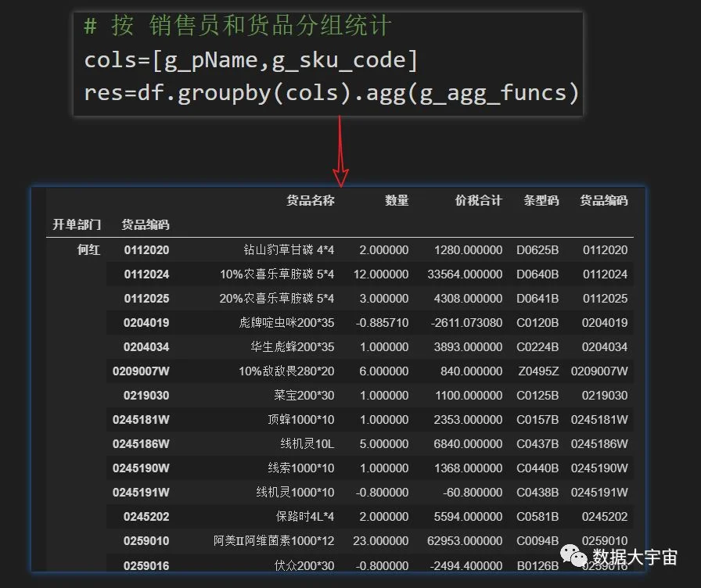The image size is (701, 588).
Task: Click the amount '1280.000000'
Action: click(468, 249)
